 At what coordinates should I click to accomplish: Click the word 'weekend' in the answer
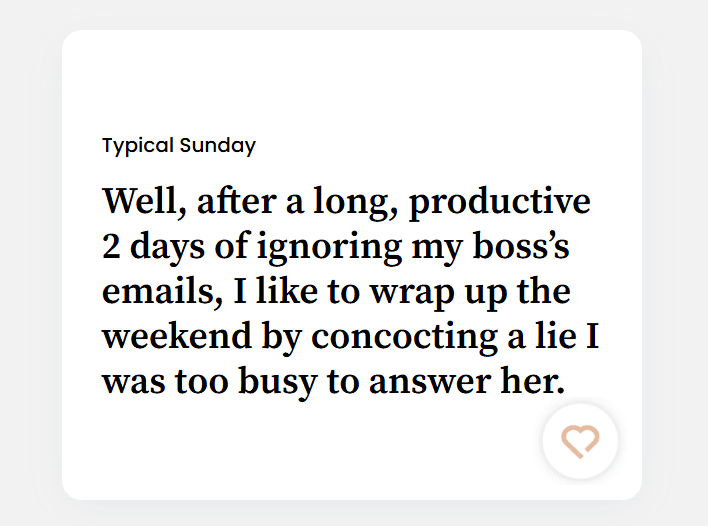pyautogui.click(x=177, y=336)
